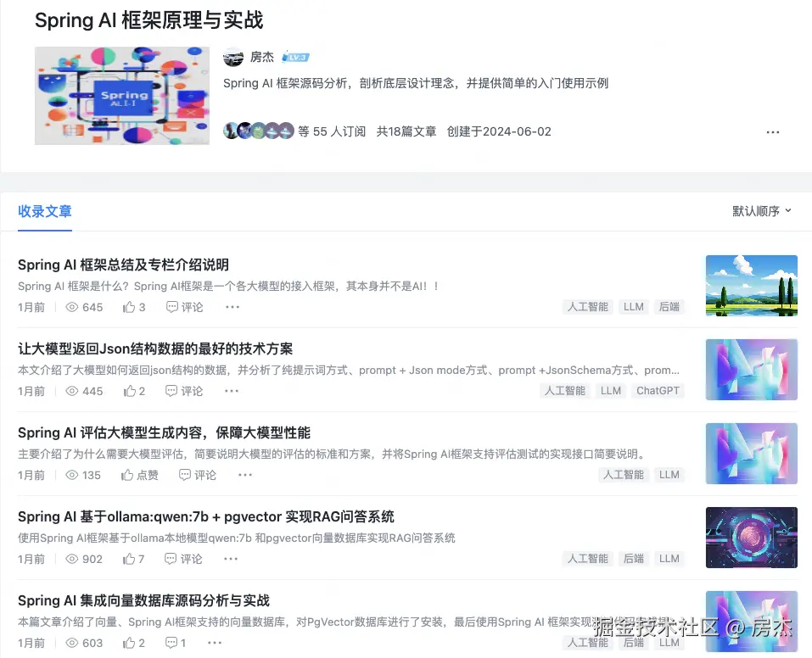Open article Spring AI 基于ollama:qwen:7b + pgvector

click(x=206, y=516)
